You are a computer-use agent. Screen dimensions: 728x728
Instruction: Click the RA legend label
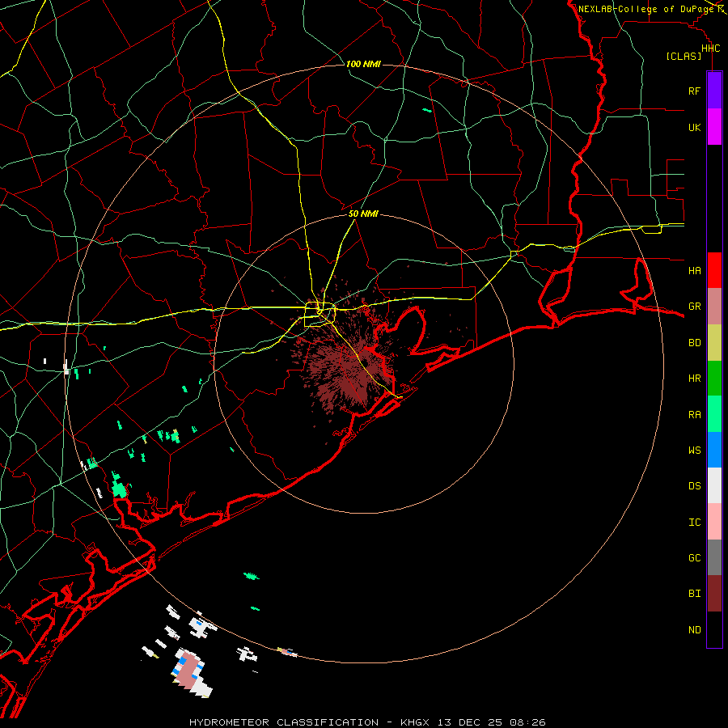click(x=694, y=414)
